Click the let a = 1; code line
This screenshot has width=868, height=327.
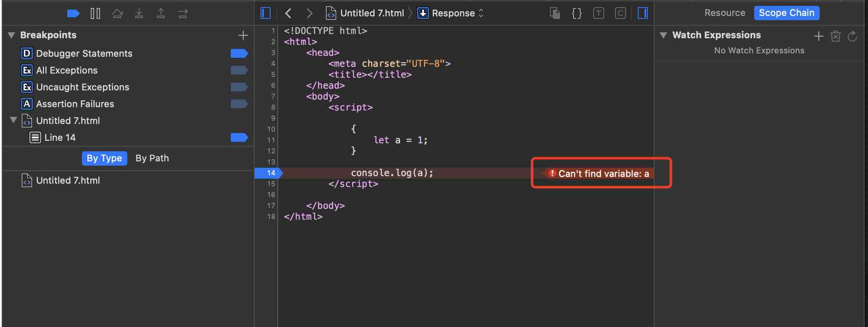tap(400, 140)
